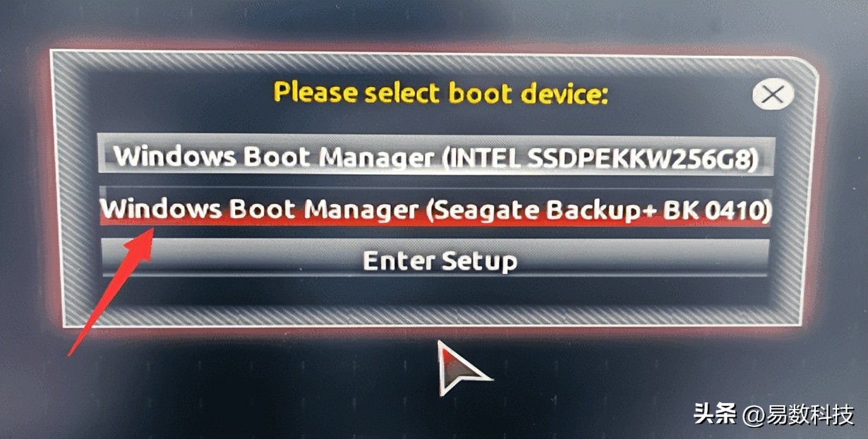Click the 'Seagate Backup+ BK 0410' device name text
The width and height of the screenshot is (868, 439).
596,210
